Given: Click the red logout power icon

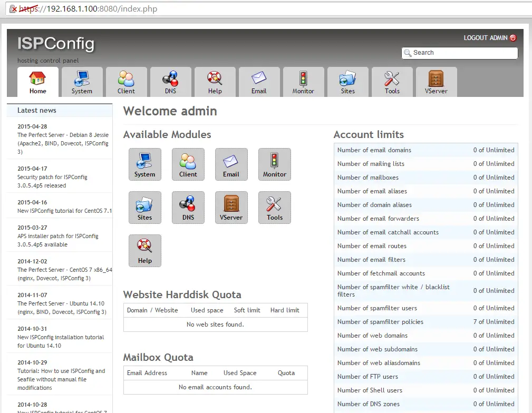Looking at the screenshot, I should click(513, 38).
